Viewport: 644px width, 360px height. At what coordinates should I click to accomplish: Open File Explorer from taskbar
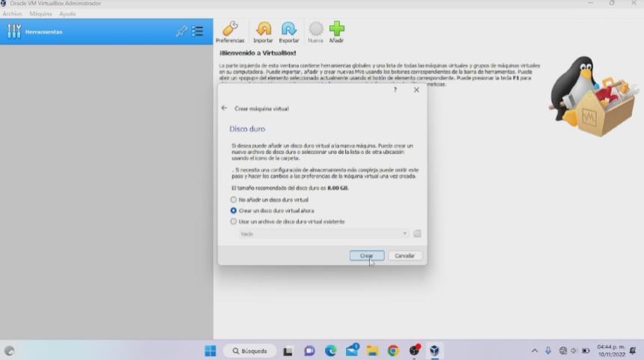372,351
